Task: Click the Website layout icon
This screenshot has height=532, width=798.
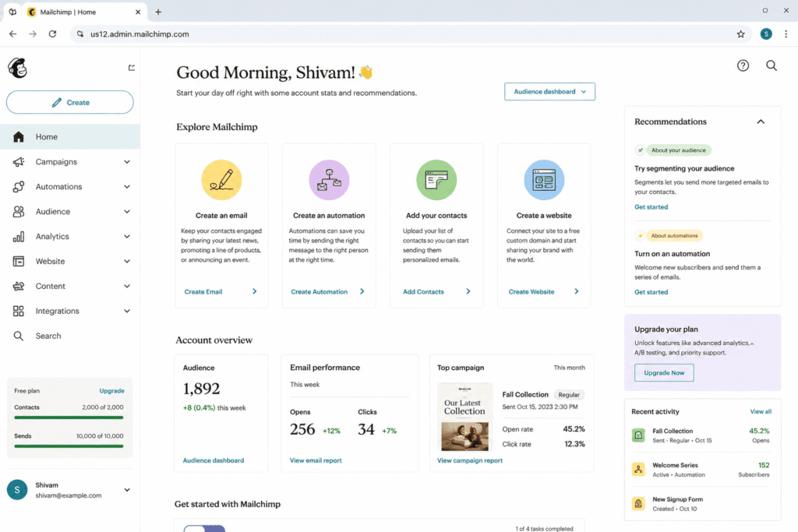Action: [19, 262]
